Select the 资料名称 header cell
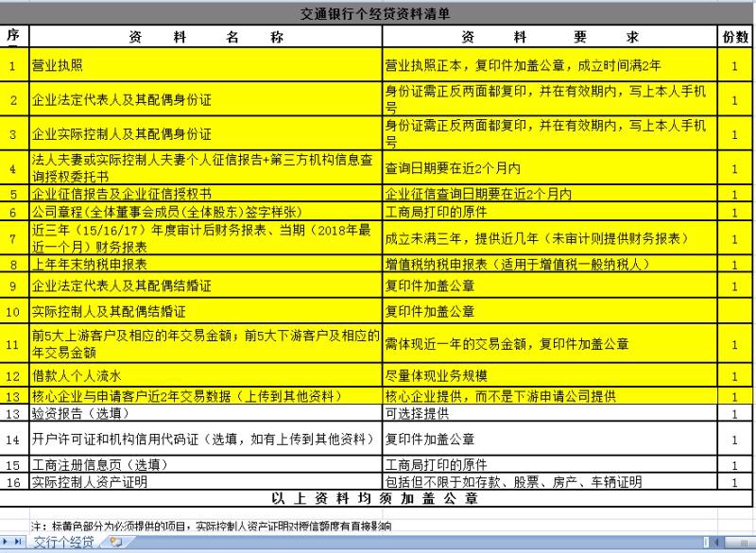 (x=206, y=37)
